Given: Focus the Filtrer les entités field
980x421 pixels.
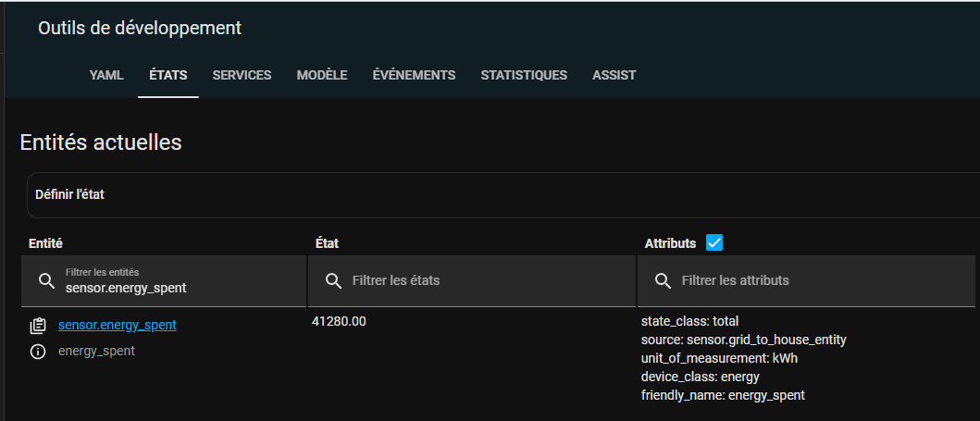Looking at the screenshot, I should [x=164, y=281].
